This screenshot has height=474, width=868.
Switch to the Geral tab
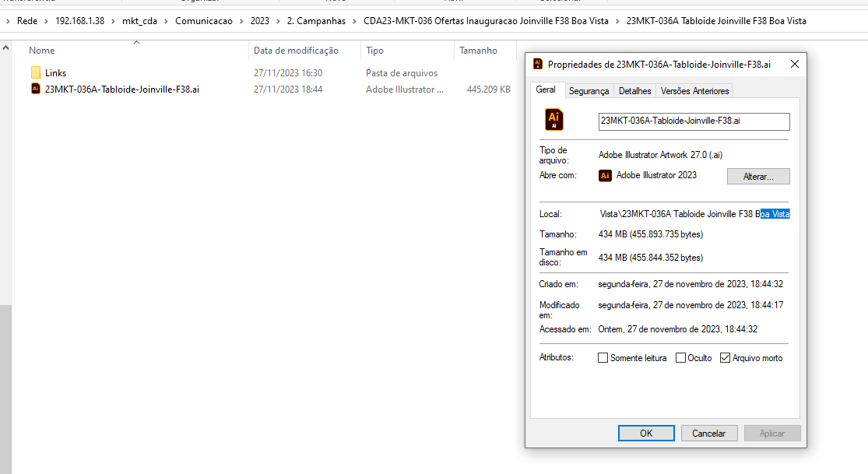546,90
